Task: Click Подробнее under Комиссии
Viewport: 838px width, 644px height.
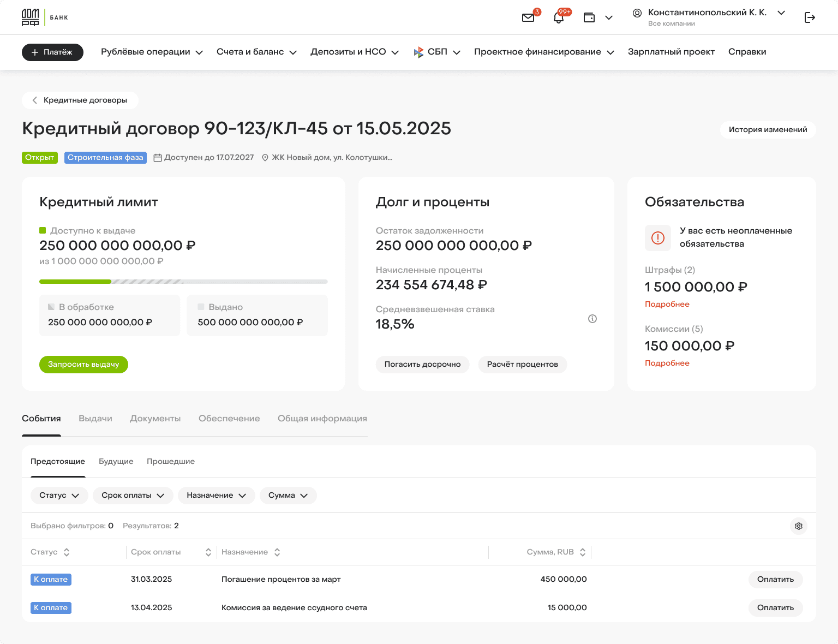Action: (667, 363)
